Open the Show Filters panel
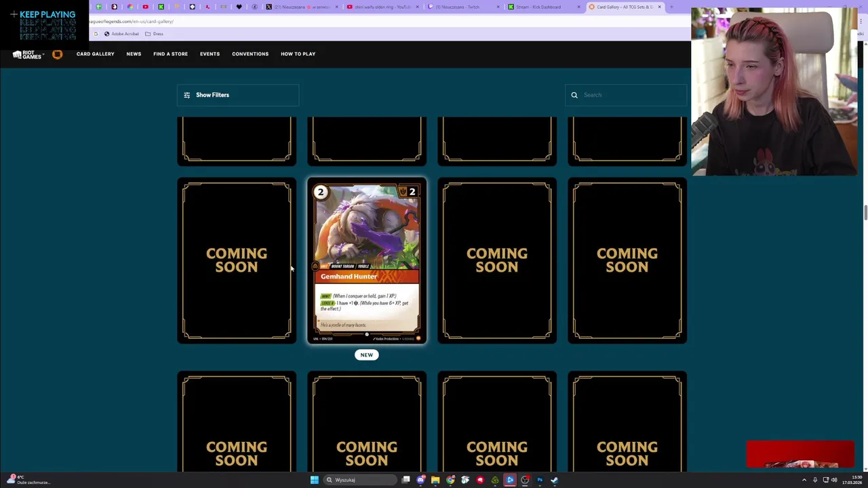This screenshot has width=868, height=488. point(237,95)
